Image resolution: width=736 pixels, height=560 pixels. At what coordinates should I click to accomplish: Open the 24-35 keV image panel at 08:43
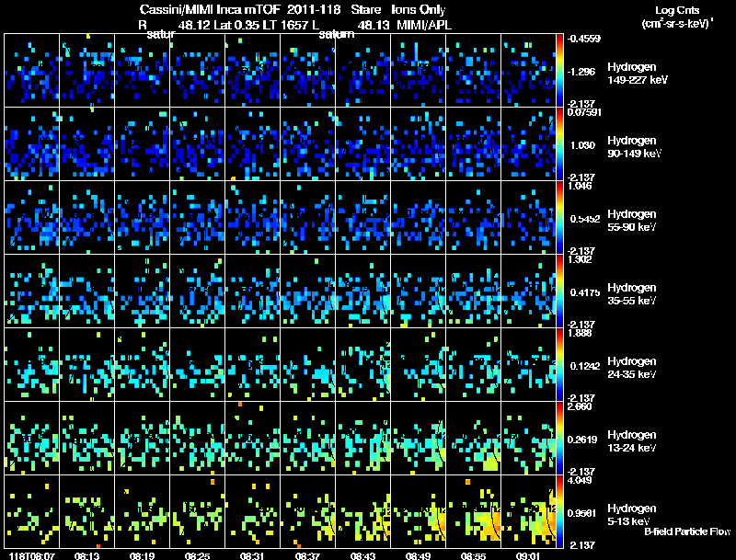362,365
